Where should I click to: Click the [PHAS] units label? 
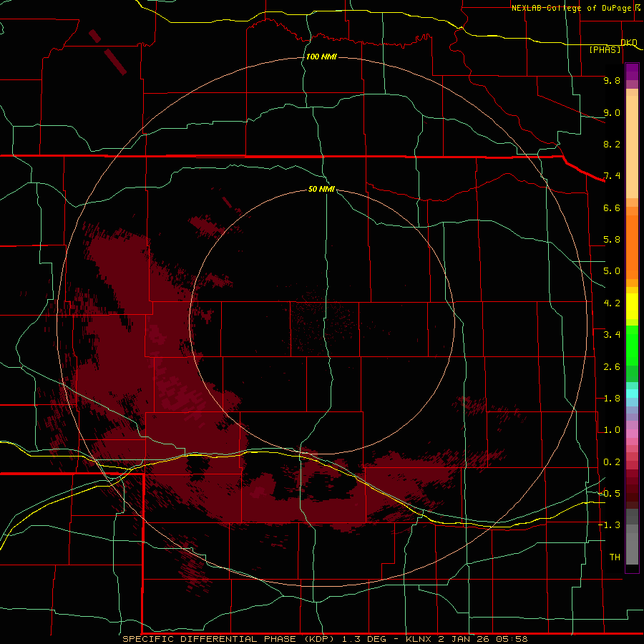[605, 49]
